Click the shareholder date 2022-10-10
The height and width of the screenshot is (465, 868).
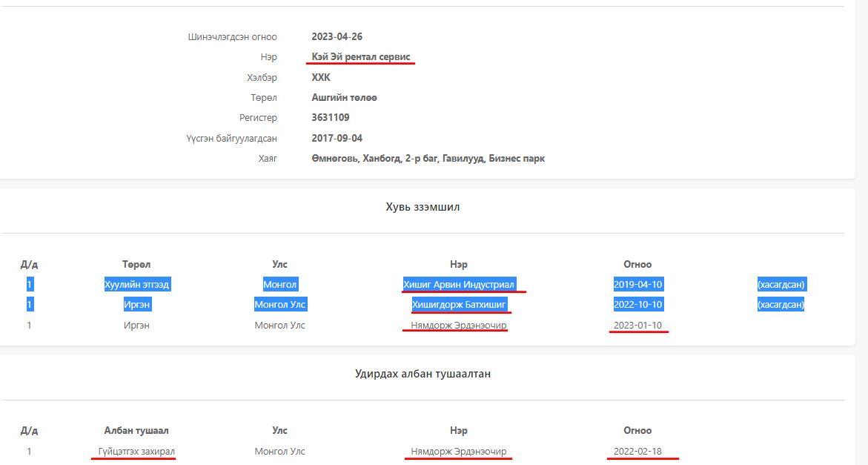pos(637,304)
